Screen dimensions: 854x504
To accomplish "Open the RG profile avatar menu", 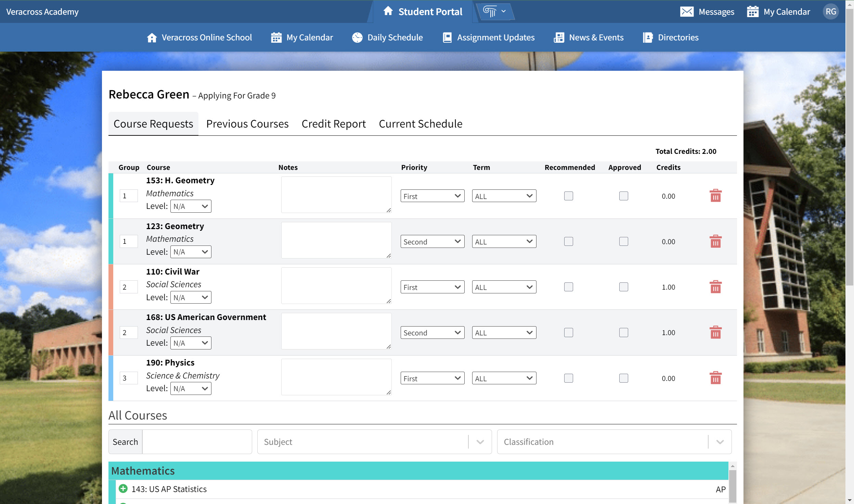I will point(831,12).
